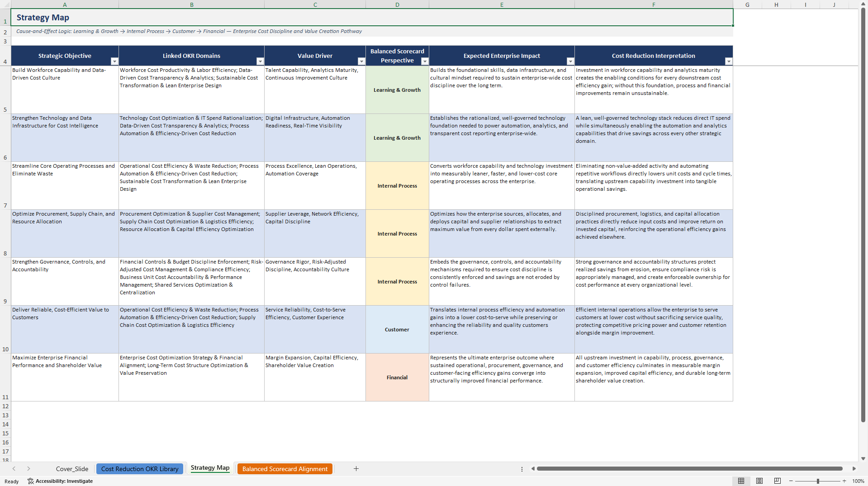This screenshot has width=868, height=486.
Task: Select column G header
Action: [x=747, y=5]
